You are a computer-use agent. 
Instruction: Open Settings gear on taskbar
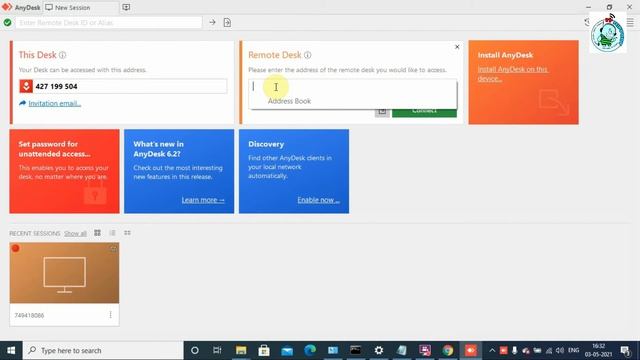pos(379,350)
